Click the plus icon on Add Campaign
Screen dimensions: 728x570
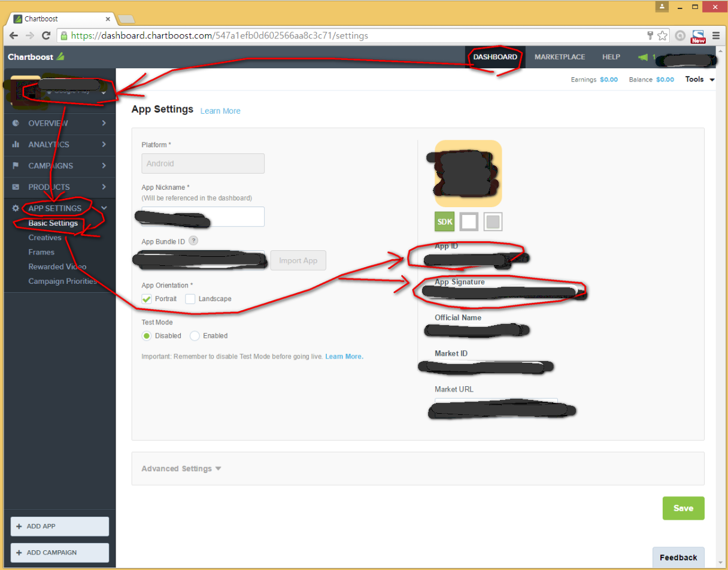pos(19,553)
